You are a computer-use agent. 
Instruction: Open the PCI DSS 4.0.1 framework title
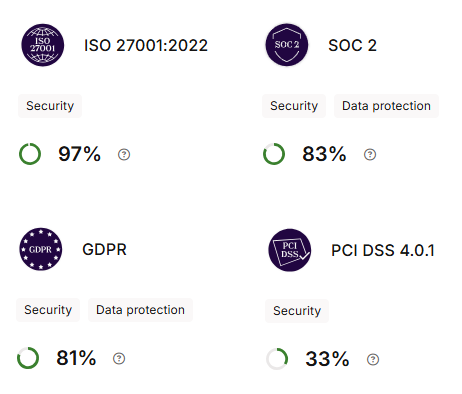[x=383, y=250]
